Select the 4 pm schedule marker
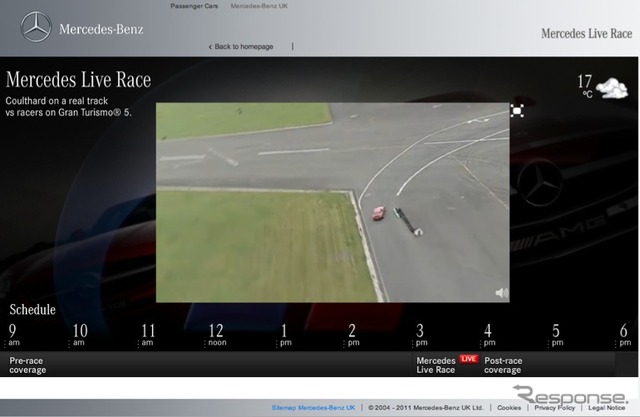Screen dimensions: 640x417 click(x=489, y=335)
